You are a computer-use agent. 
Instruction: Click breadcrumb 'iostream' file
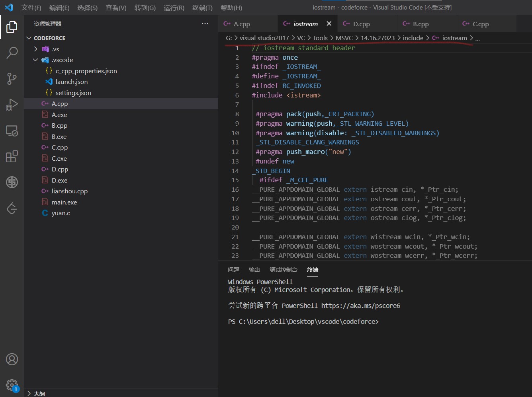454,38
